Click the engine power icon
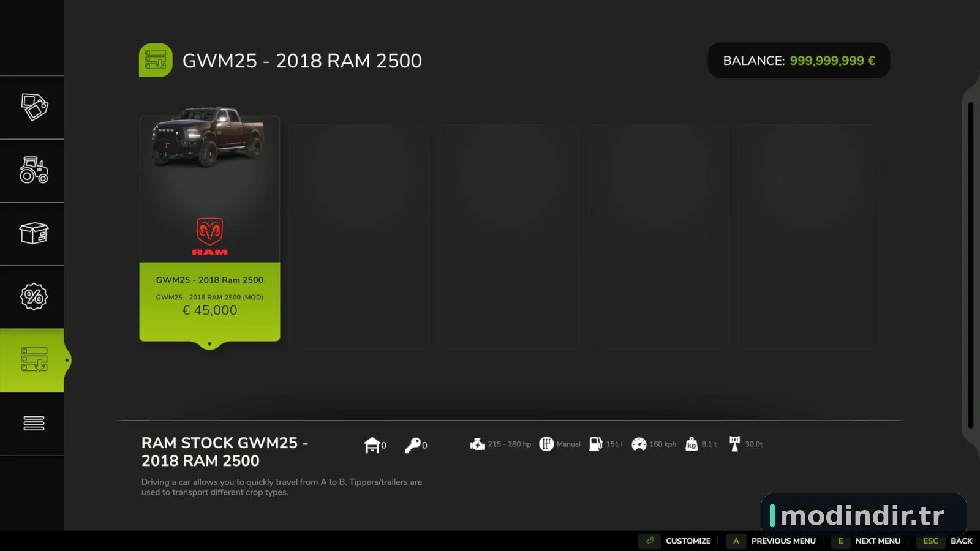The image size is (980, 551). click(x=478, y=444)
